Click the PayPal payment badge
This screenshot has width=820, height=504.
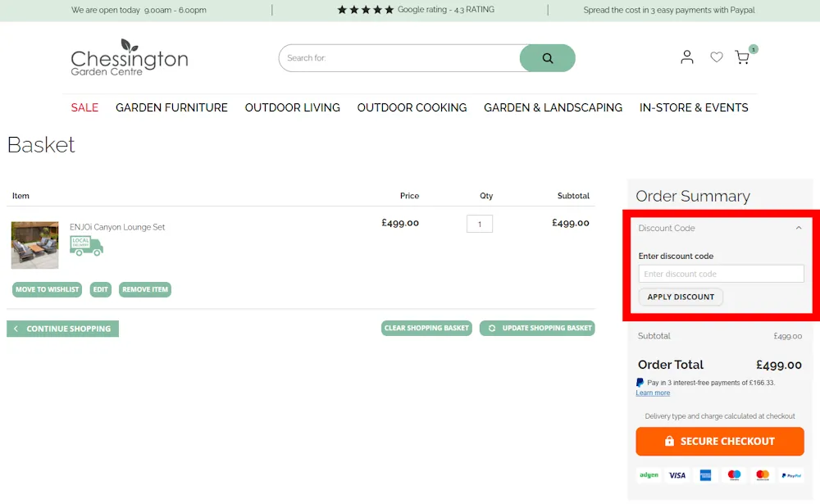(791, 475)
